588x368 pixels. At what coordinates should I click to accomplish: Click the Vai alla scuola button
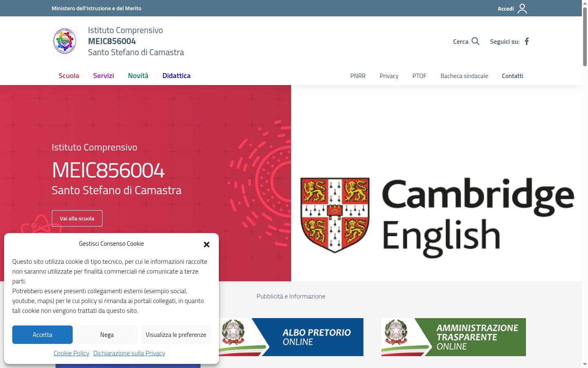pos(77,218)
